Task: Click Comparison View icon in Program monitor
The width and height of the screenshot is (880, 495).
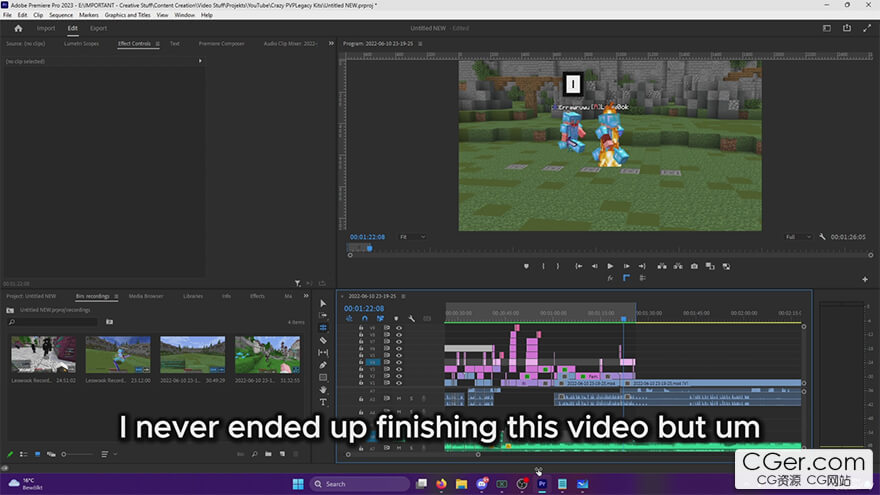Action: click(710, 266)
